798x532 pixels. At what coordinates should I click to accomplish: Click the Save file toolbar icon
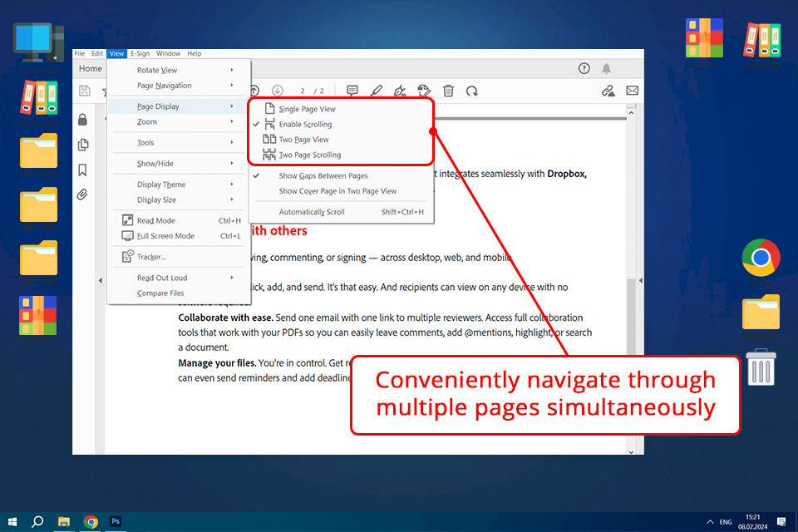pos(85,91)
